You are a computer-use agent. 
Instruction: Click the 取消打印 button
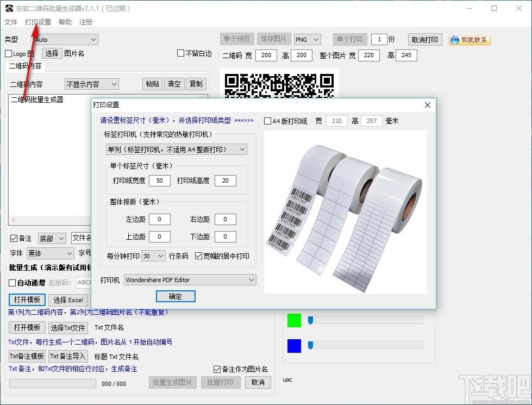point(425,40)
